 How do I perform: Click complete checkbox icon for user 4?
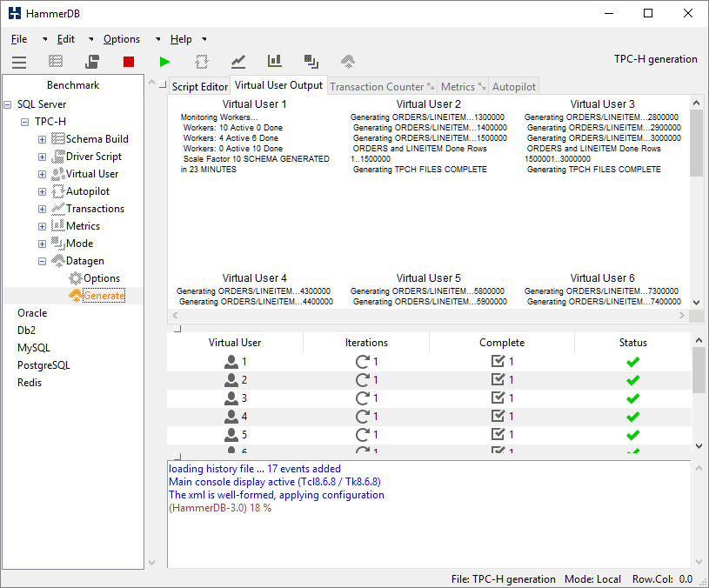coord(498,416)
